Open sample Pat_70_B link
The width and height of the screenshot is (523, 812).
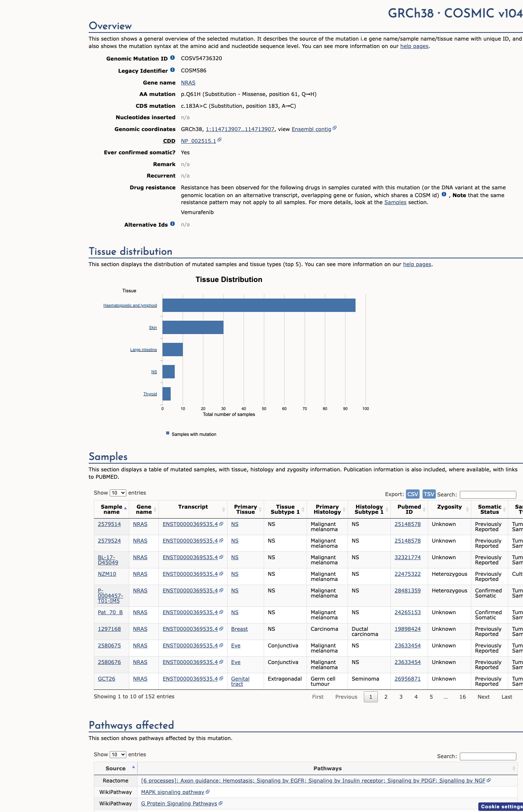(x=110, y=612)
